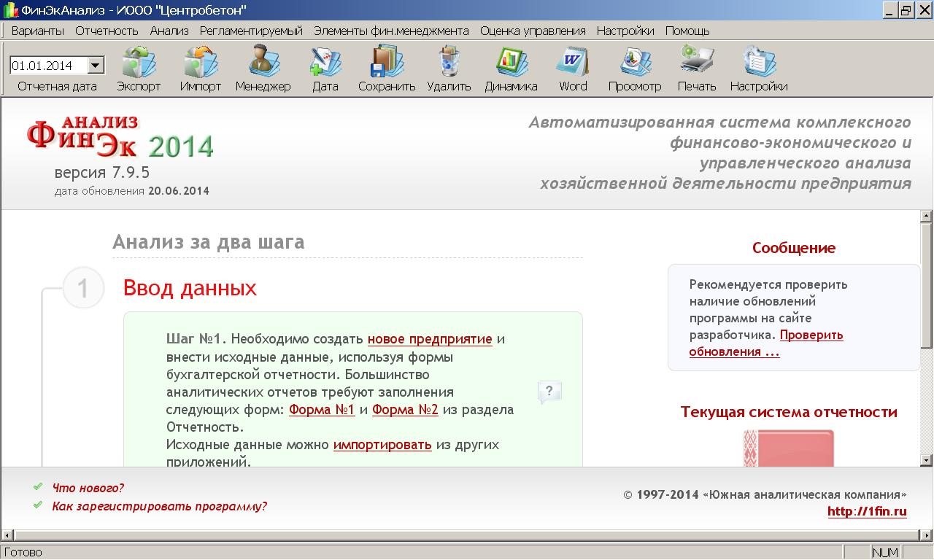Image resolution: width=934 pixels, height=560 pixels.
Task: Open toolbar Настройки icon
Action: (x=759, y=66)
